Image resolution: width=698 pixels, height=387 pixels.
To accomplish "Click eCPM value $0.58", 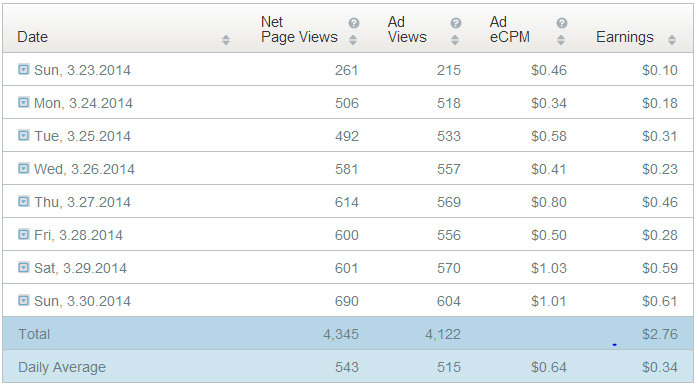I will [x=548, y=136].
